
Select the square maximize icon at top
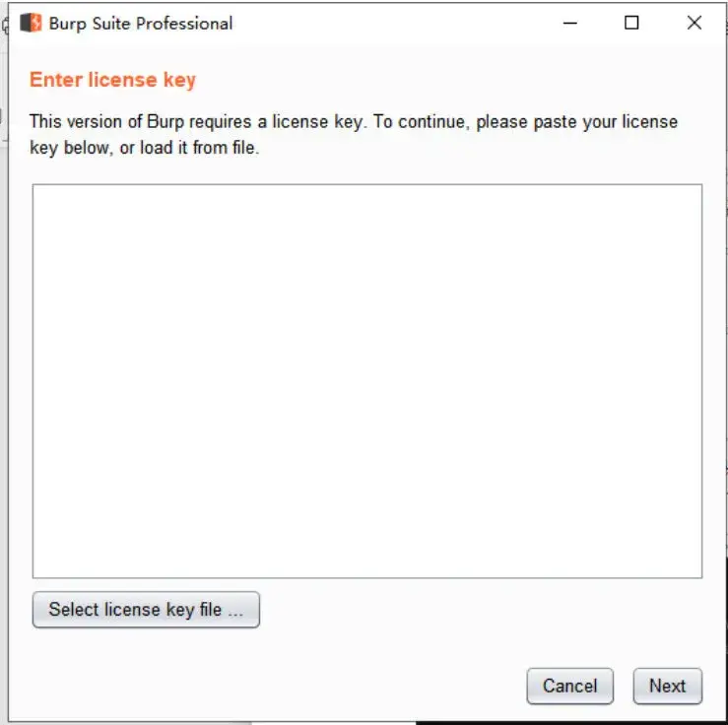pyautogui.click(x=631, y=23)
